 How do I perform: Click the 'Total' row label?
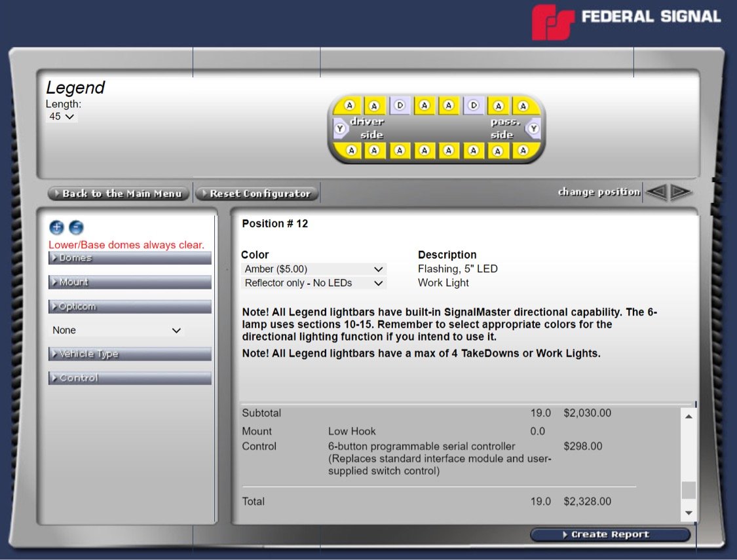254,501
